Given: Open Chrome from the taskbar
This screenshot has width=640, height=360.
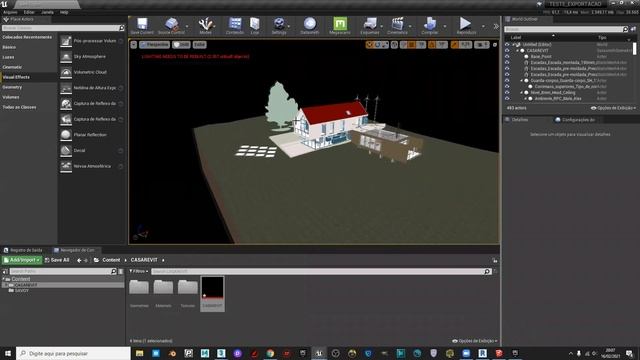Looking at the screenshot, I should tap(270, 353).
